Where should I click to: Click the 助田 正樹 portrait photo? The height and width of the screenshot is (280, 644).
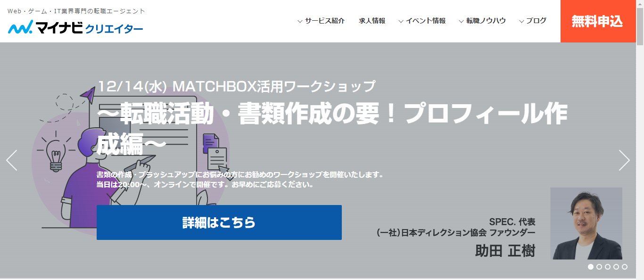pyautogui.click(x=586, y=223)
